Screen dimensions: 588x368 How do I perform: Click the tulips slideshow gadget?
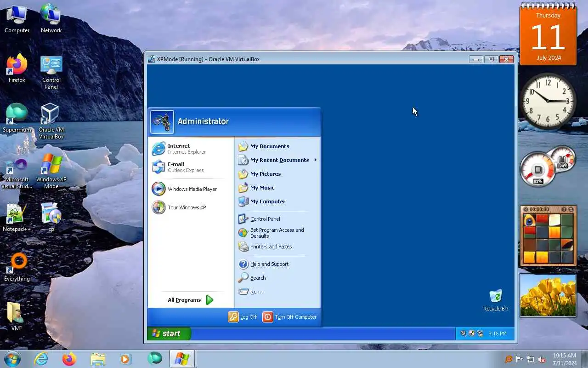(548, 295)
